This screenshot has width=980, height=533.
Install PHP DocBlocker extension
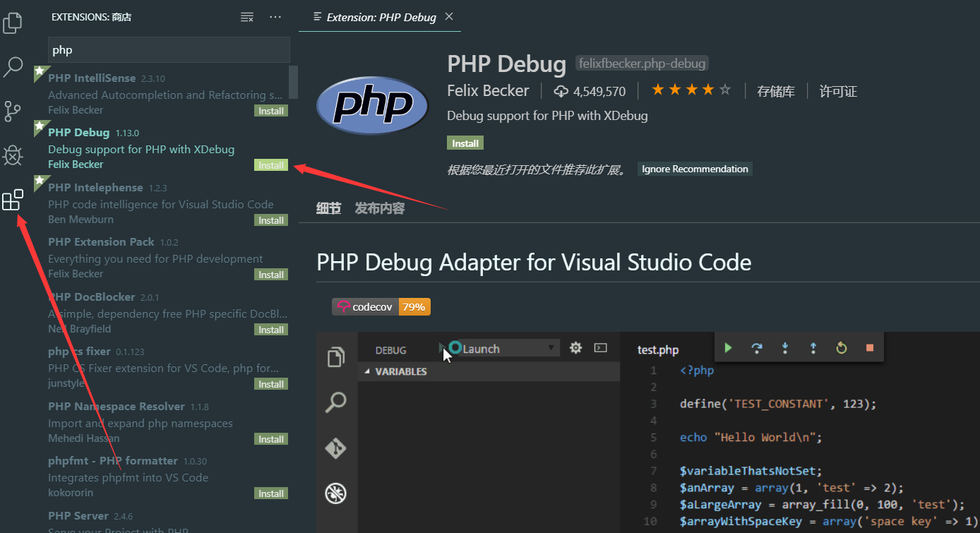click(x=271, y=330)
